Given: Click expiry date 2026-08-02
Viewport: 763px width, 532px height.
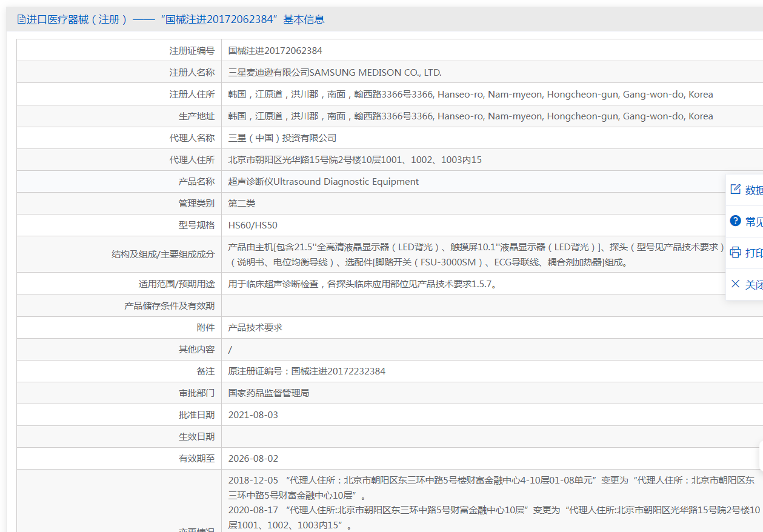Looking at the screenshot, I should (x=253, y=459).
